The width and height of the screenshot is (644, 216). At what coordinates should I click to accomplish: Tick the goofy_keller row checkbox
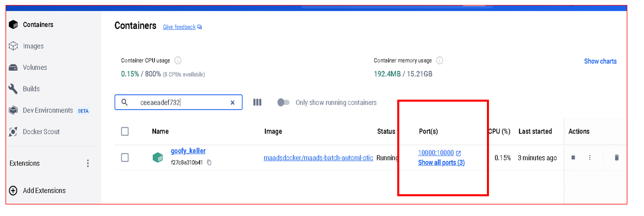[x=125, y=158]
